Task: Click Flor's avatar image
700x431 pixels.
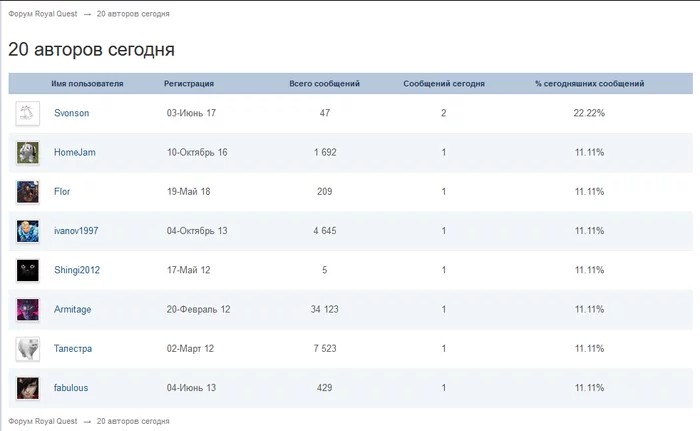Action: (x=28, y=192)
